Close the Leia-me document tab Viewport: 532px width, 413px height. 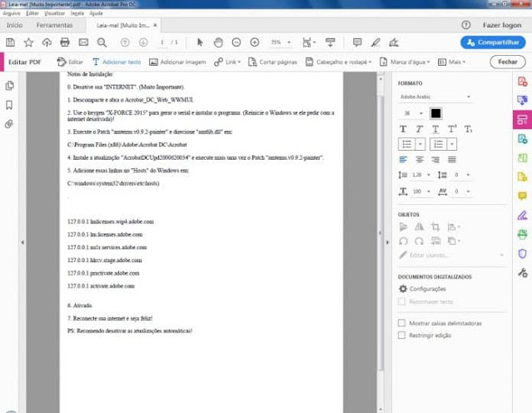tap(155, 25)
